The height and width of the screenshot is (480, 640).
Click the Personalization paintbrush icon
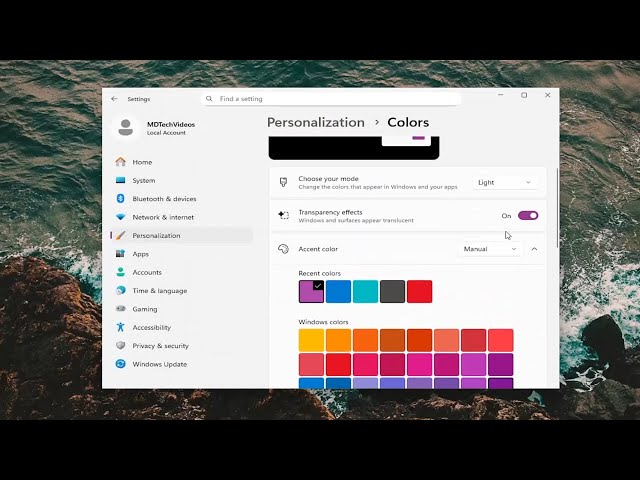pyautogui.click(x=120, y=235)
